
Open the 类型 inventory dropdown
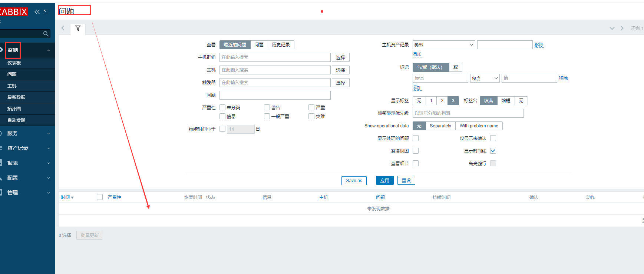coord(444,45)
